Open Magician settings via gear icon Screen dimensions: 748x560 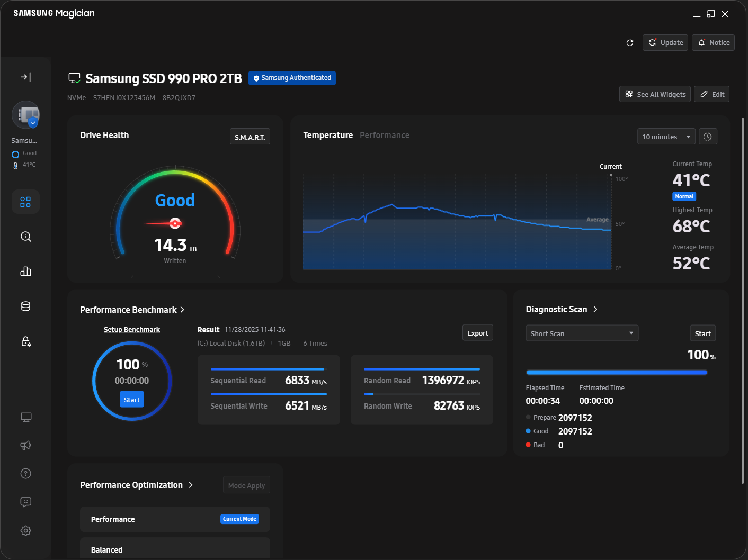tap(25, 530)
